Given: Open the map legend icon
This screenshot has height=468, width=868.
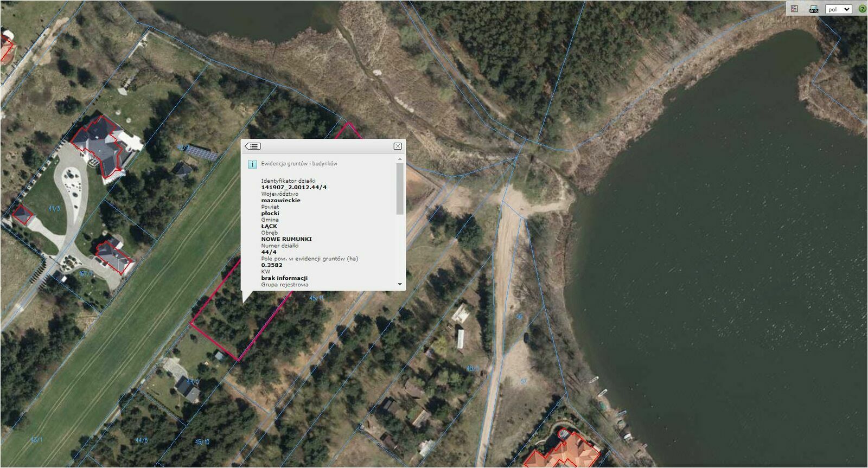Looking at the screenshot, I should 795,9.
